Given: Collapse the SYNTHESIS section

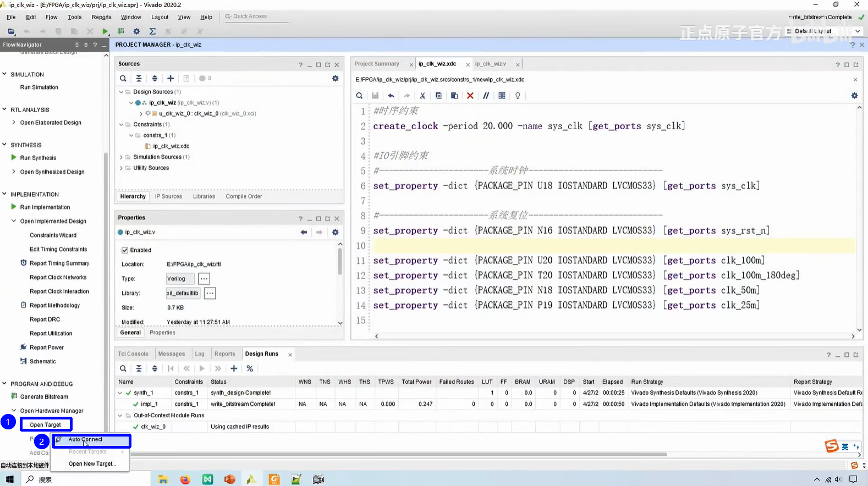Looking at the screenshot, I should pyautogui.click(x=4, y=145).
